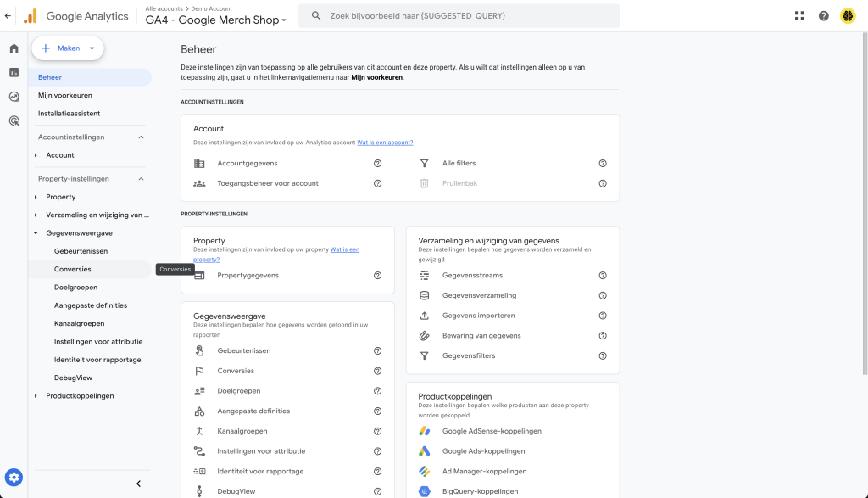
Task: Open the user account avatar
Action: [848, 15]
